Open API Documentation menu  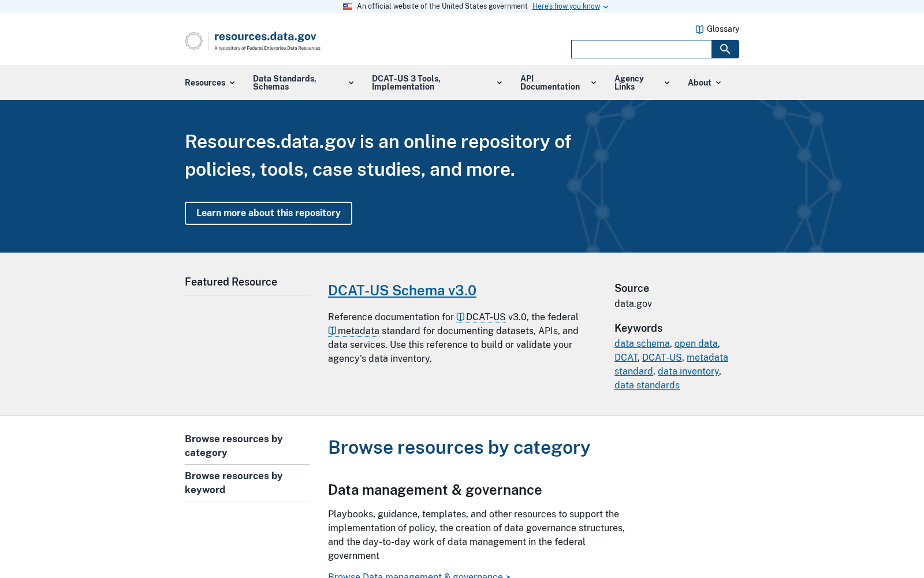(558, 83)
